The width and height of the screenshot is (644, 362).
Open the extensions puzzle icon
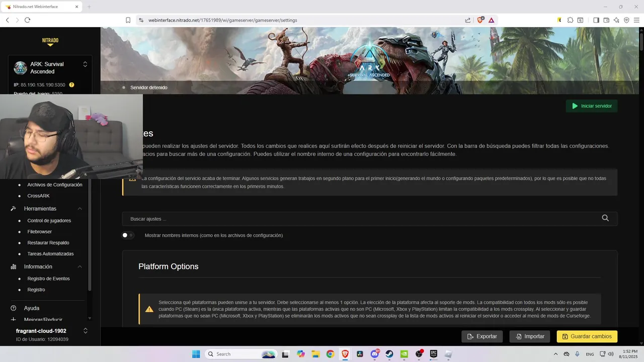coord(570,20)
